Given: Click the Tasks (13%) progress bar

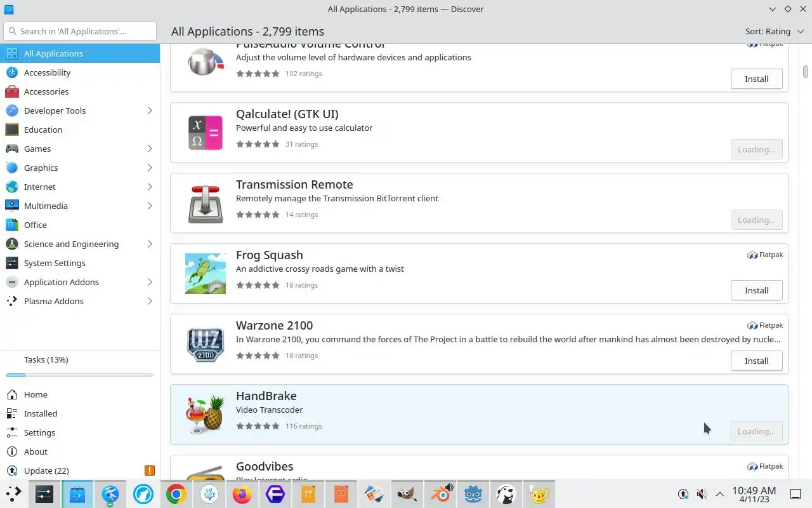Looking at the screenshot, I should pyautogui.click(x=80, y=375).
